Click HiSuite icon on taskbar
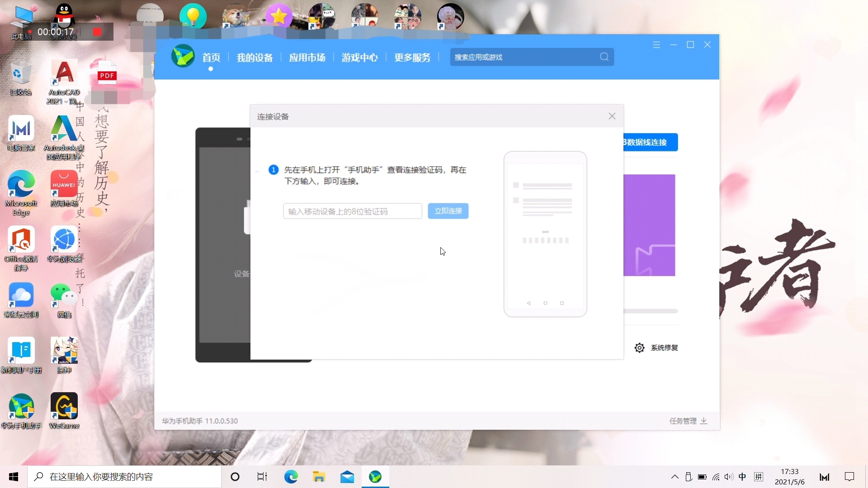868x488 pixels. tap(375, 477)
